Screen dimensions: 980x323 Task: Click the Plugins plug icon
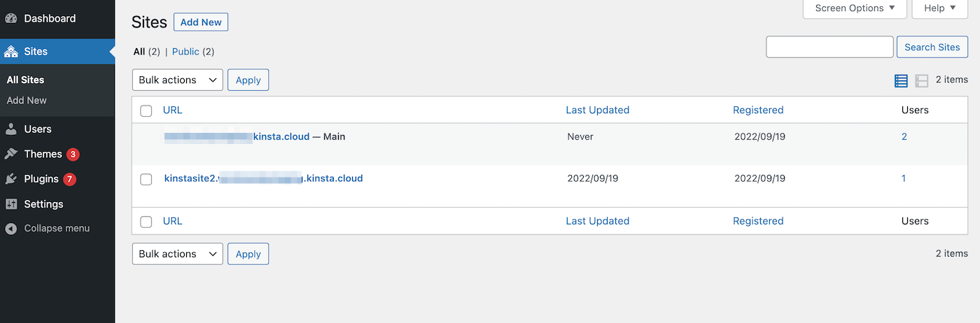(x=11, y=179)
